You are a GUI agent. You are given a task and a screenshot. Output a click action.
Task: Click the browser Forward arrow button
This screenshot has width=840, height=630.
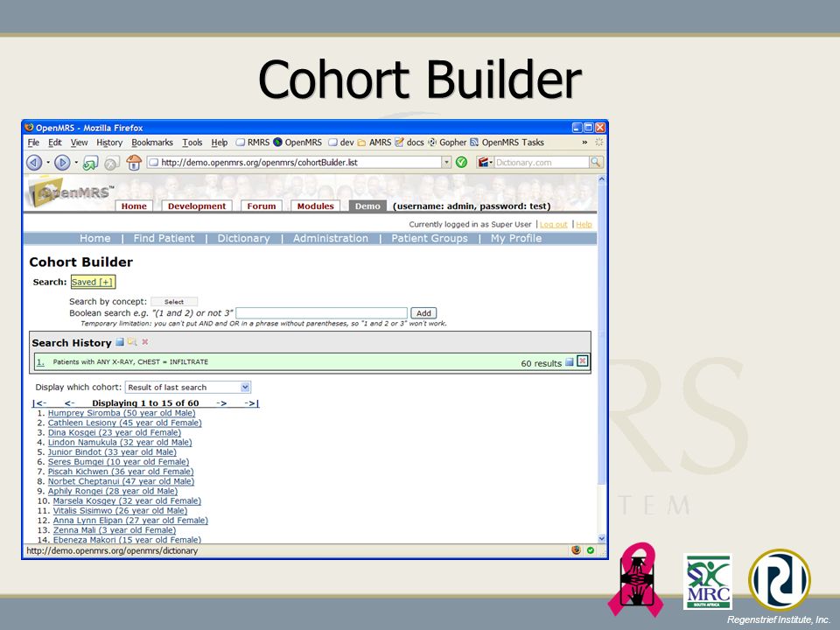tap(62, 163)
